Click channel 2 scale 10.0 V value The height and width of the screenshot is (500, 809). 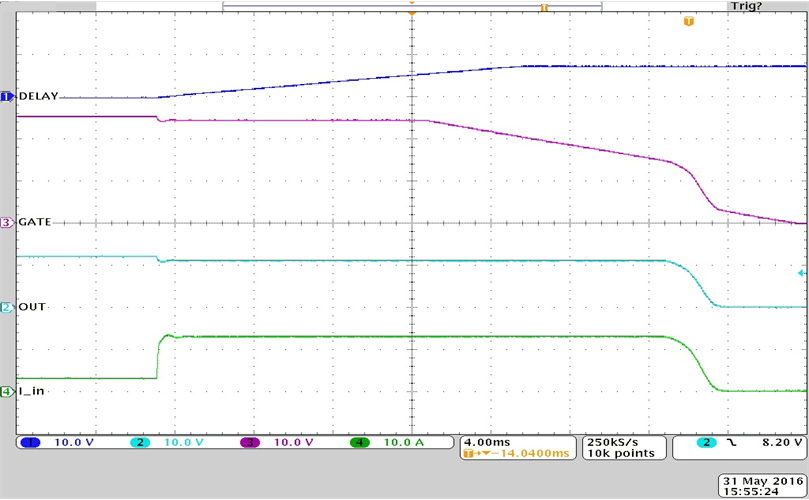click(184, 442)
